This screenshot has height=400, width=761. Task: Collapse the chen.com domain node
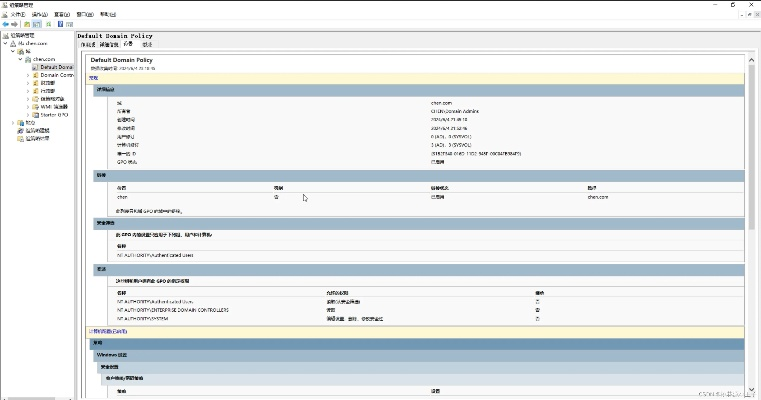pyautogui.click(x=20, y=59)
